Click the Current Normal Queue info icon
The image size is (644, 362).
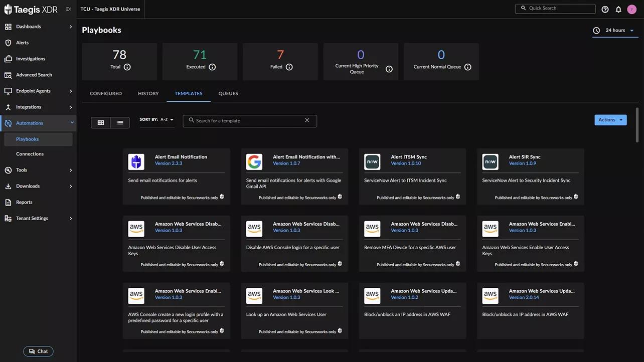(467, 67)
